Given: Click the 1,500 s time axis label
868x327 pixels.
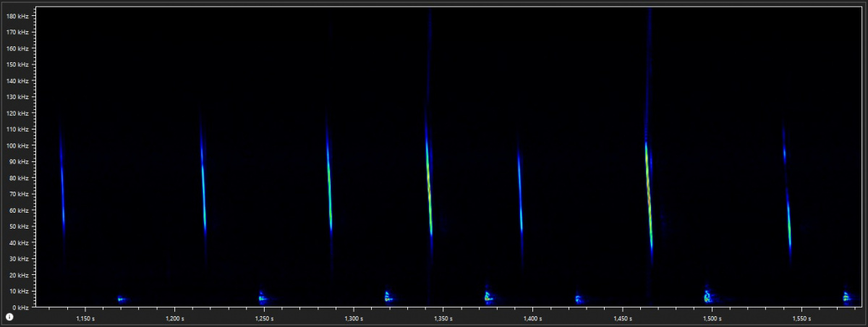Looking at the screenshot, I should [x=711, y=318].
